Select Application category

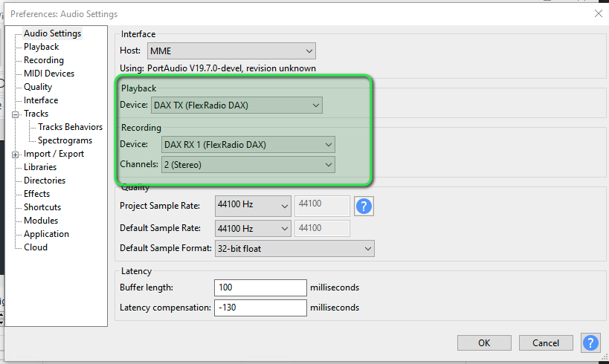click(46, 234)
